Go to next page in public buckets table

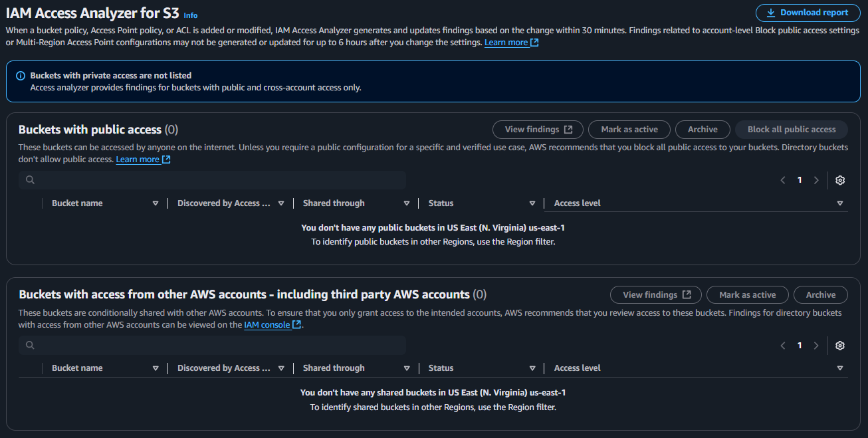point(816,180)
